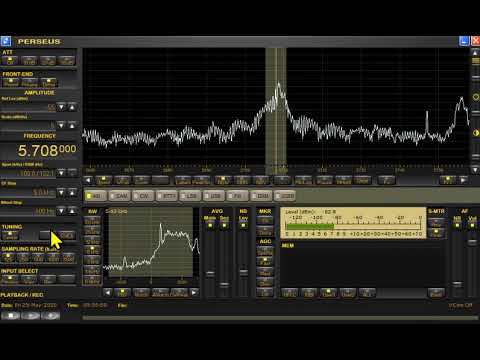Adjust the AF Vol volume slider
Screen dimensions: 480x360
click(472, 242)
